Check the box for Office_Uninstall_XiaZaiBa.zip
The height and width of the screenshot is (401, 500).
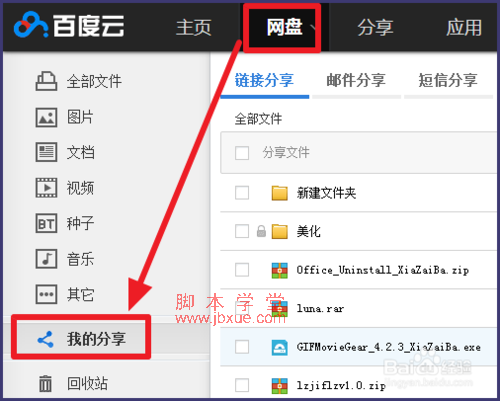[242, 270]
